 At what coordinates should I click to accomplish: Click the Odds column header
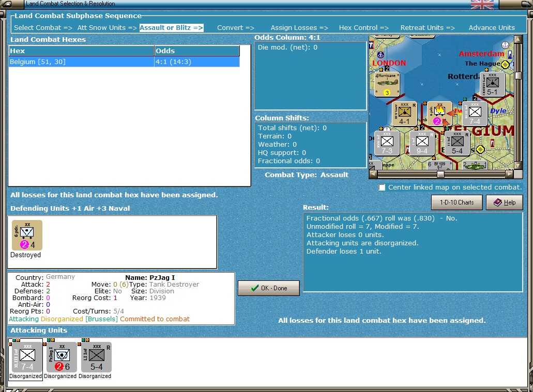[x=197, y=51]
